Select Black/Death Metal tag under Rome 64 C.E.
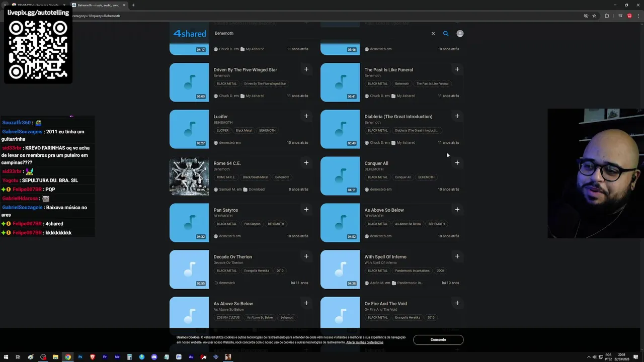The height and width of the screenshot is (362, 644). tap(255, 177)
